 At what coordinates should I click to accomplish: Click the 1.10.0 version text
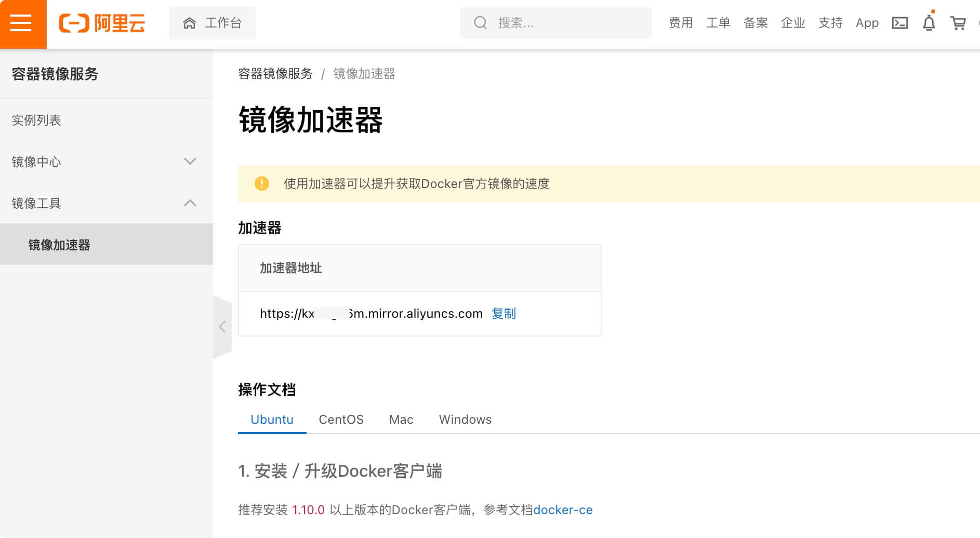[308, 510]
